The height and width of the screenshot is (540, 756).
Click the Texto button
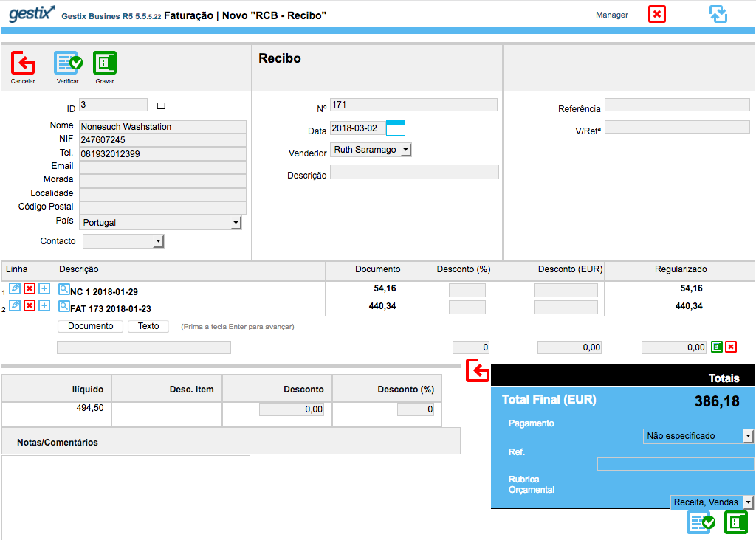tap(148, 326)
